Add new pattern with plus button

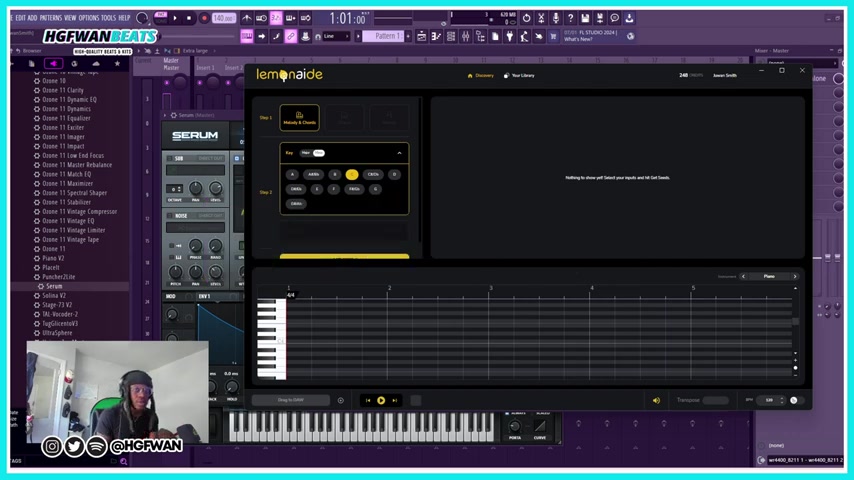pos(408,37)
